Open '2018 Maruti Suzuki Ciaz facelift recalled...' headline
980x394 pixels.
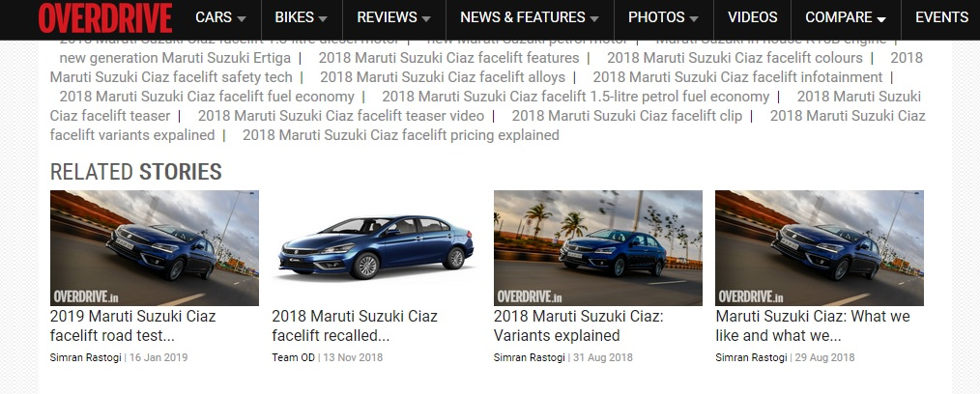355,326
